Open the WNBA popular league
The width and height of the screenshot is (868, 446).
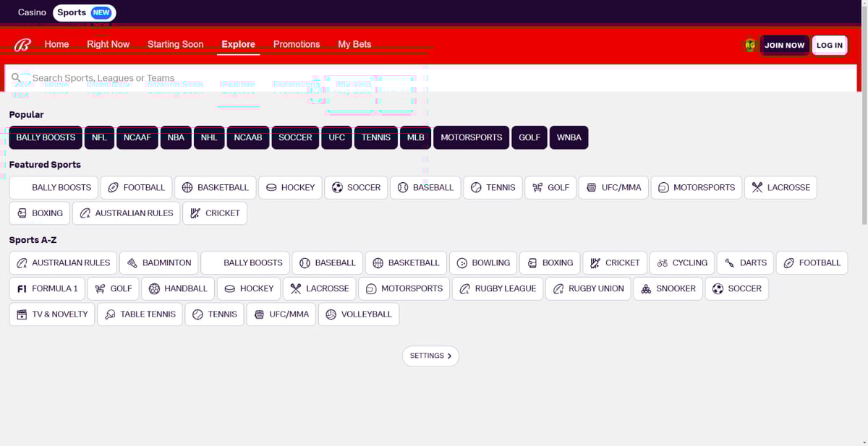pos(569,137)
